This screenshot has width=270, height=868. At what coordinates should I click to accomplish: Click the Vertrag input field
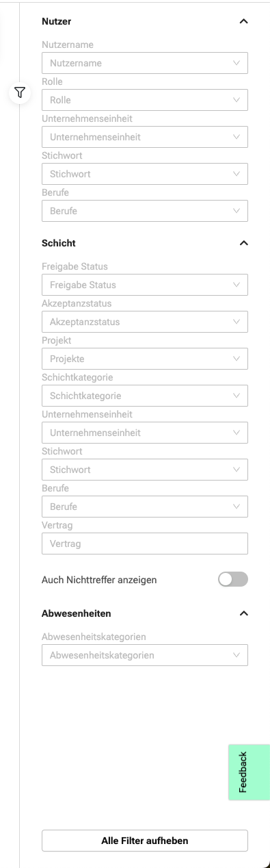(x=145, y=544)
